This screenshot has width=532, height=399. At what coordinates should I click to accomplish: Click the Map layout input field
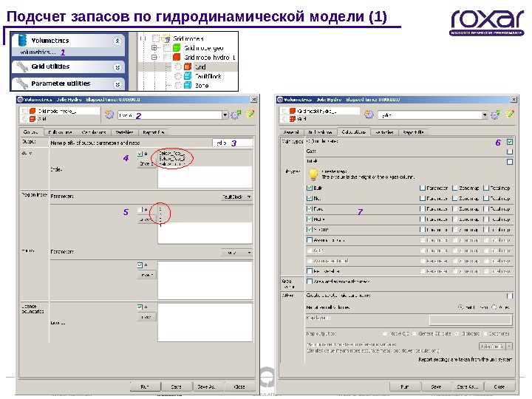470,319
